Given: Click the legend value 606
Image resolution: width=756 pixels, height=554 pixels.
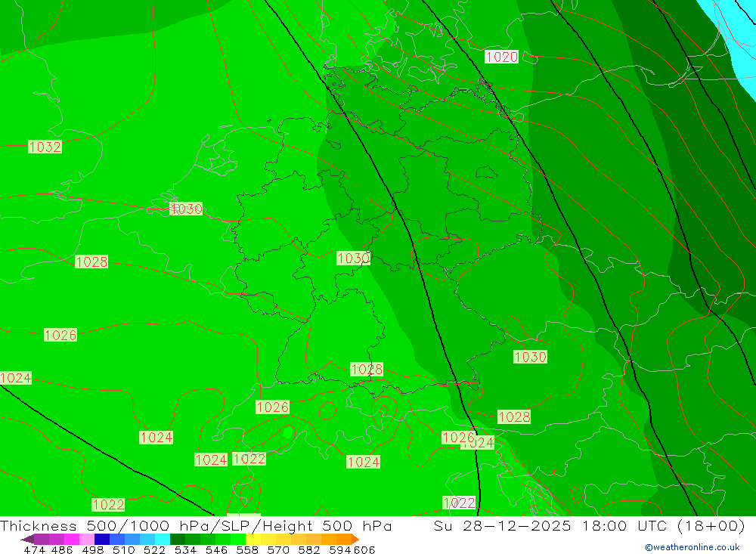Looking at the screenshot, I should click(364, 550).
